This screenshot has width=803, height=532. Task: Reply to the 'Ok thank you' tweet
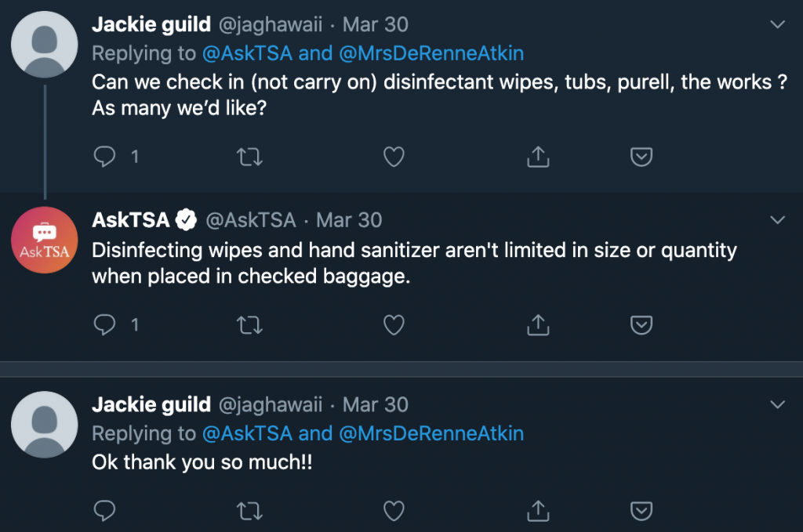pyautogui.click(x=104, y=511)
